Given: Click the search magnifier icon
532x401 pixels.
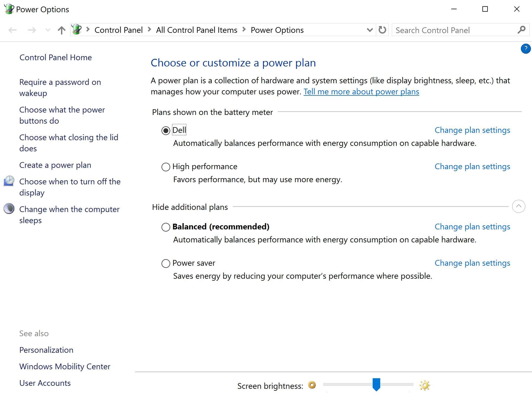Looking at the screenshot, I should tap(521, 30).
